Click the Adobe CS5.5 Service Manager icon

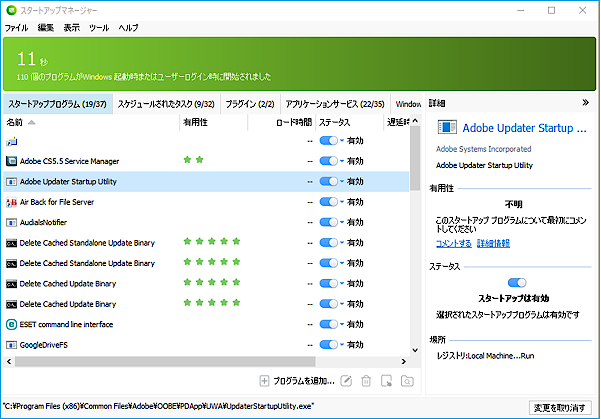tap(11, 161)
